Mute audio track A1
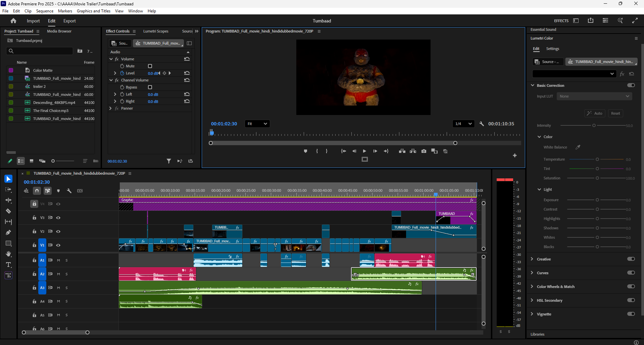Viewport: 644px width, 345px height. (58, 260)
